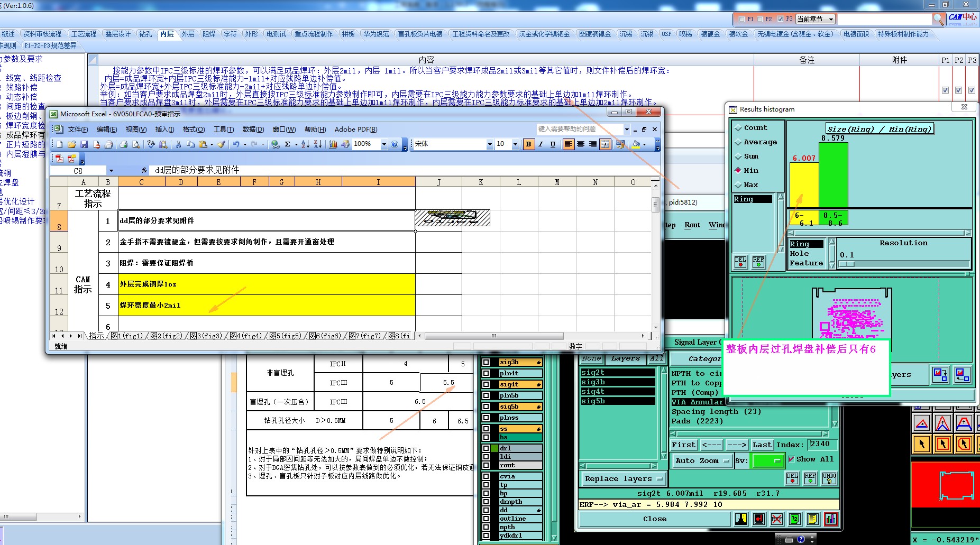
Task: Toggle the P1 checkbox at top
Action: tap(741, 19)
